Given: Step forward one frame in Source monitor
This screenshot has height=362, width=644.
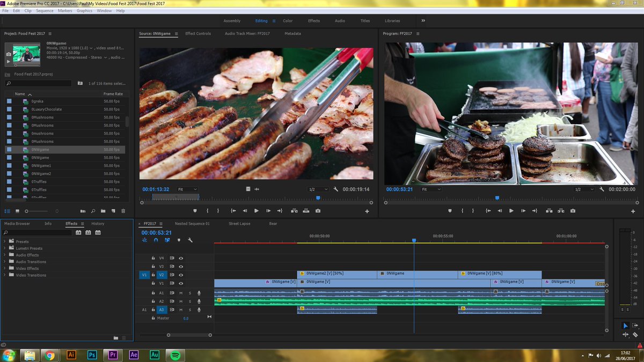Looking at the screenshot, I should tap(268, 211).
